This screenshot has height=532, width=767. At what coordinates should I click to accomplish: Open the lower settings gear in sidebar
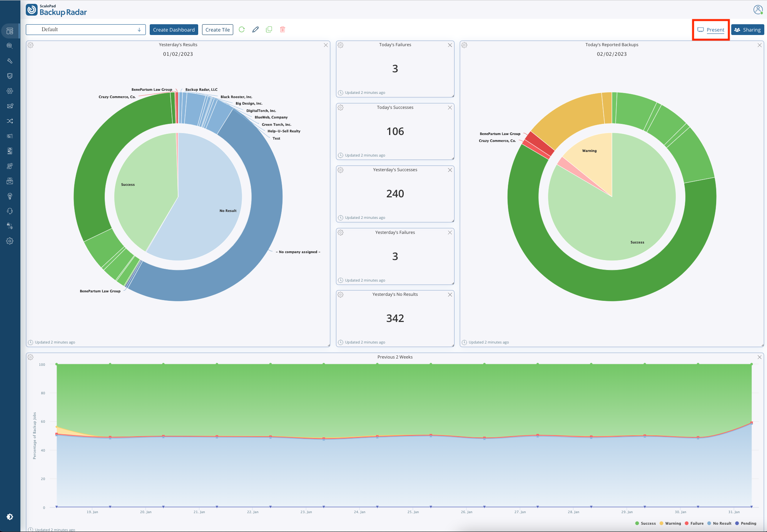point(10,241)
